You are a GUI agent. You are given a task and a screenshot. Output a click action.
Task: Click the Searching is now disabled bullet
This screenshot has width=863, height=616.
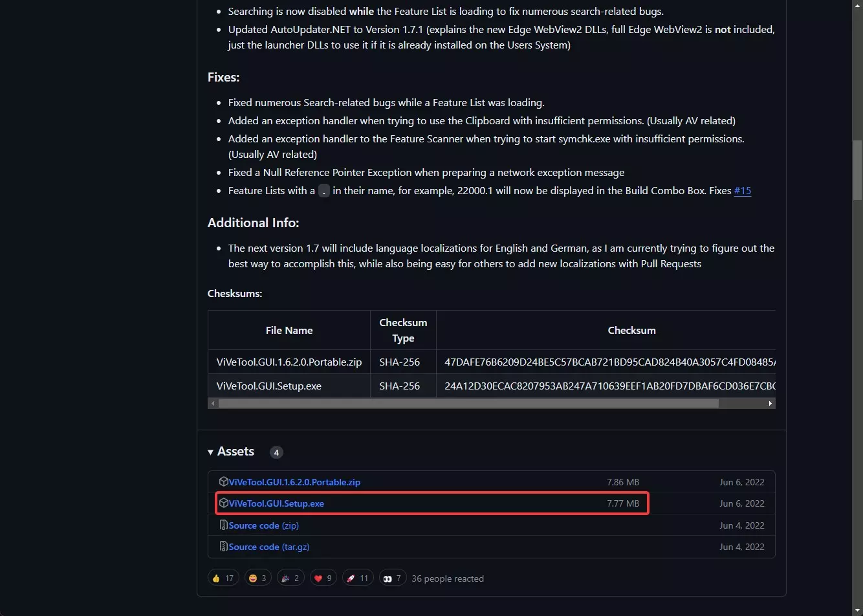(x=446, y=11)
